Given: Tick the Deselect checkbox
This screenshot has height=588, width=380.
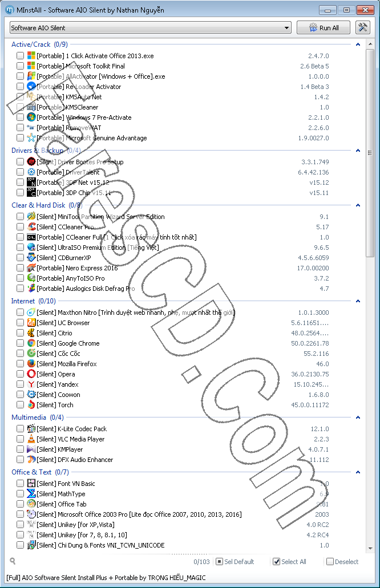Looking at the screenshot, I should [330, 561].
